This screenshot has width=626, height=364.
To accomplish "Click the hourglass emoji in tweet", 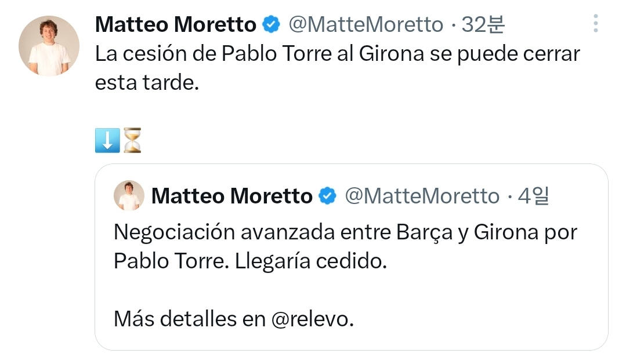I will [x=132, y=140].
